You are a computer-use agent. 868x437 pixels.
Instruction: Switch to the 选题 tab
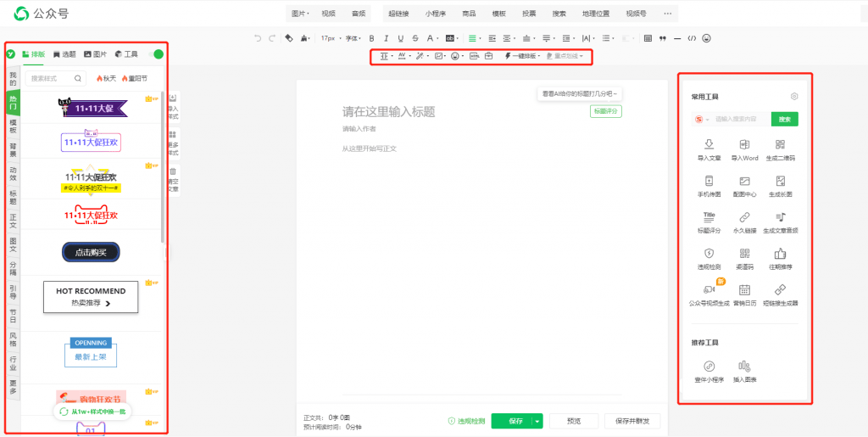pyautogui.click(x=64, y=54)
